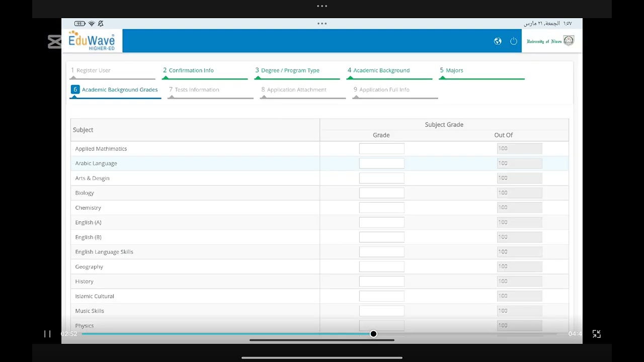
Task: Click the Chemistry grade field
Action: point(382,207)
